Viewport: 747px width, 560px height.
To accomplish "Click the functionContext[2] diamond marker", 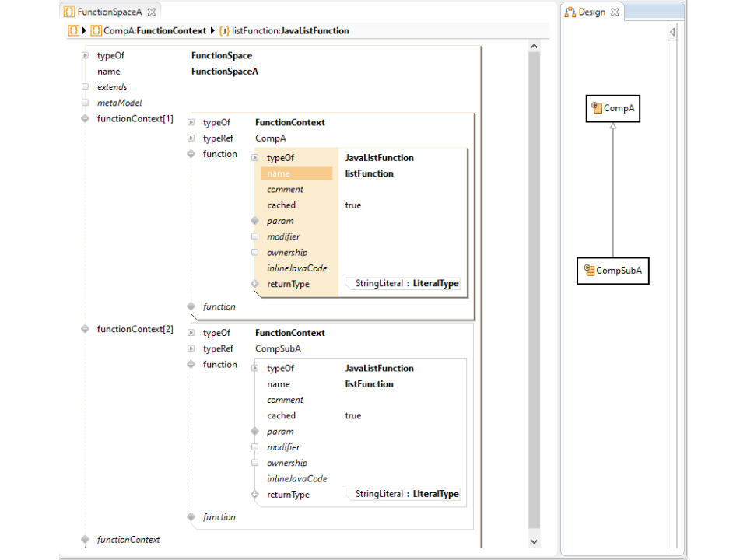I will (x=85, y=328).
